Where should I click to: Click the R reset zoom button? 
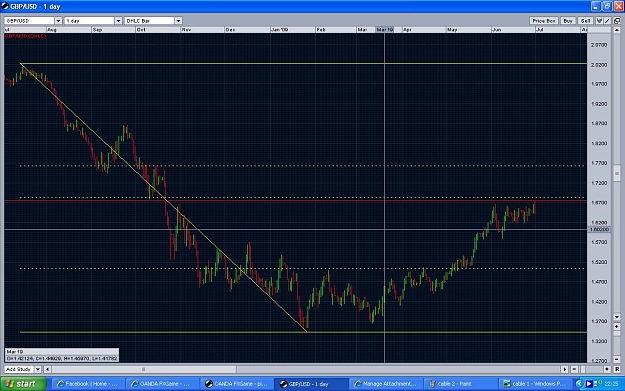[x=617, y=369]
